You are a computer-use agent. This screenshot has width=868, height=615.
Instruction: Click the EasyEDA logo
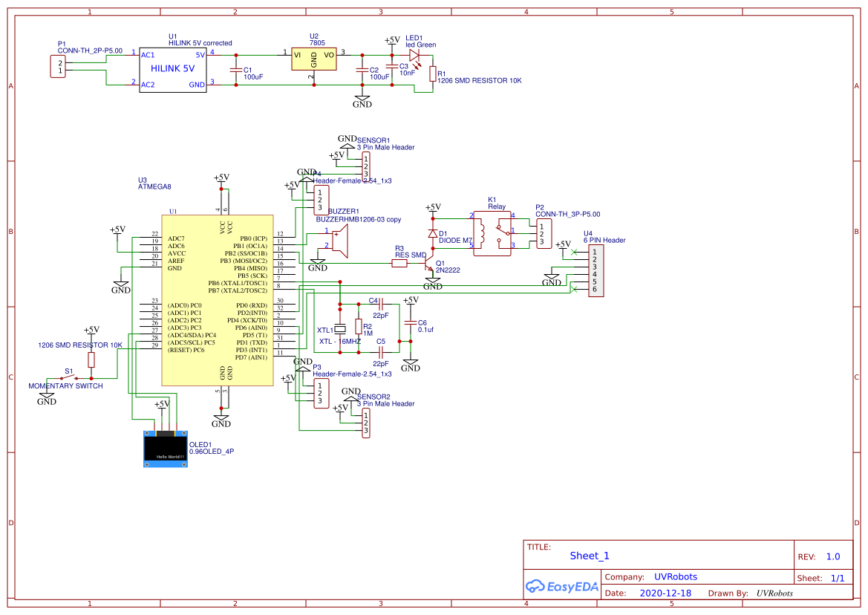[562, 587]
